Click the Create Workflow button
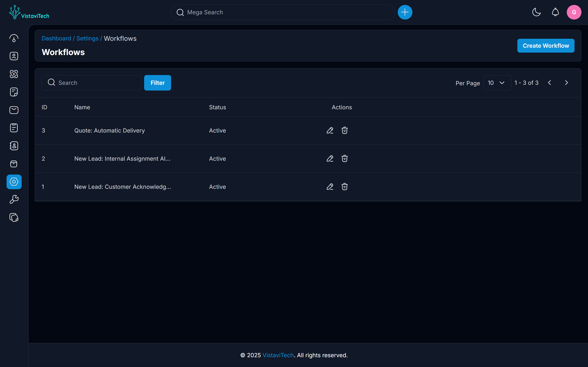This screenshot has width=588, height=367. (546, 45)
